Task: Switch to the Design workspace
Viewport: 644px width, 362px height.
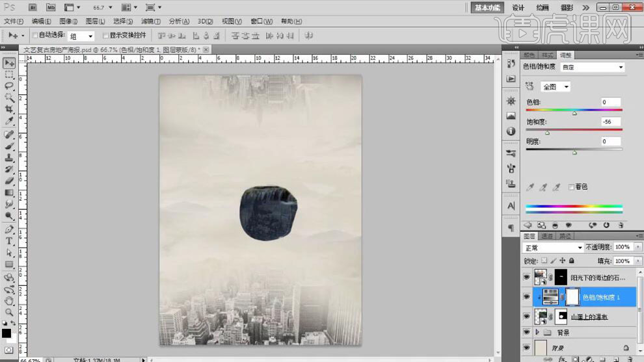Action: point(518,7)
